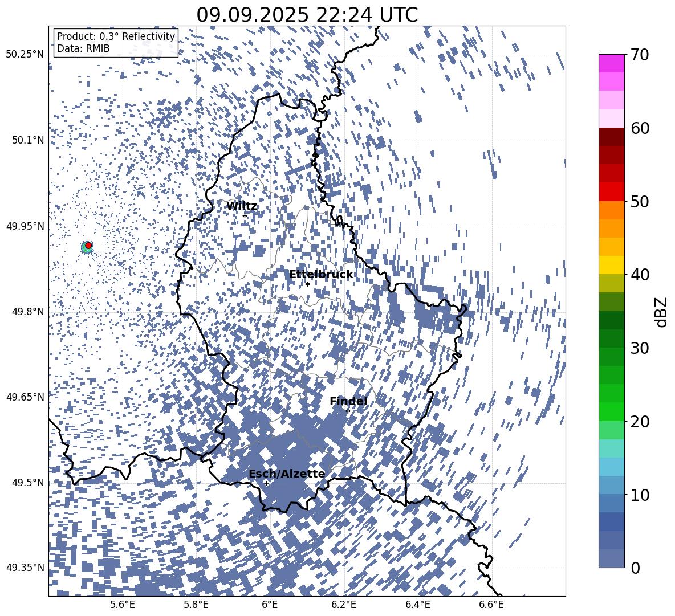Click the 10 tick on colorbar

pyautogui.click(x=640, y=494)
